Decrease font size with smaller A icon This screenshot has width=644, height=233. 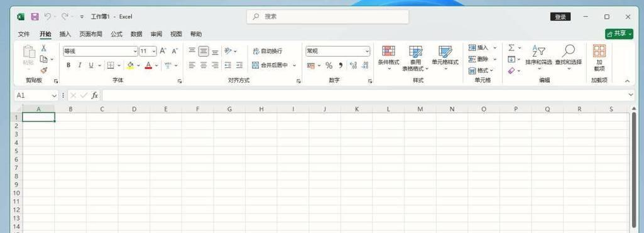point(175,51)
